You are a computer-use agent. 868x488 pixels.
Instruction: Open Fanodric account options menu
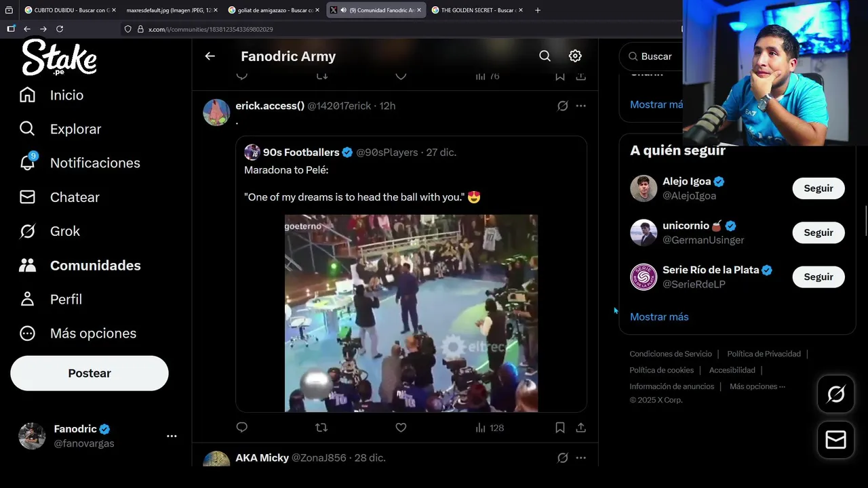click(172, 436)
